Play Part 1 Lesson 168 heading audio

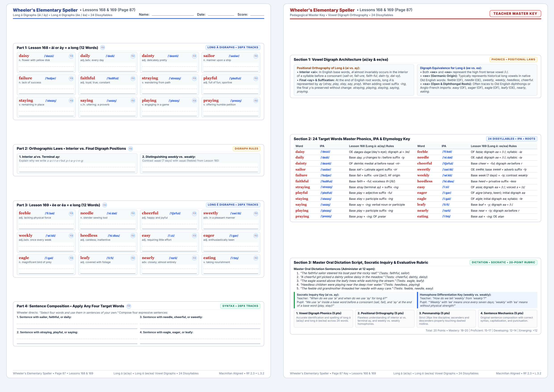pos(103,48)
